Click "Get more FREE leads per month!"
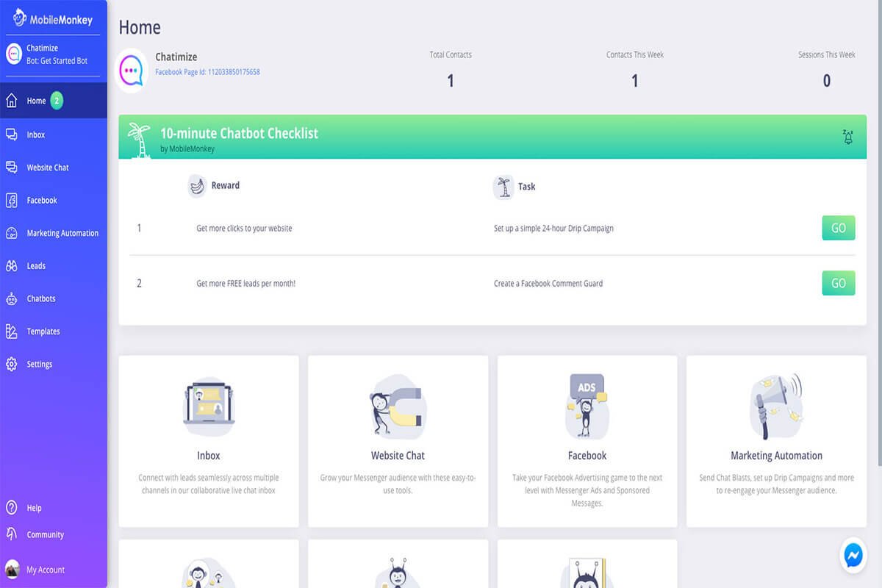The image size is (882, 588). pos(245,284)
